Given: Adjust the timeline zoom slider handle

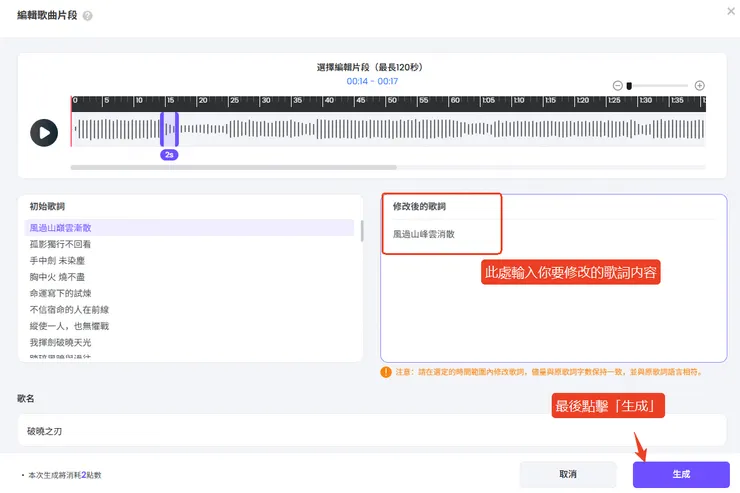Looking at the screenshot, I should (629, 86).
